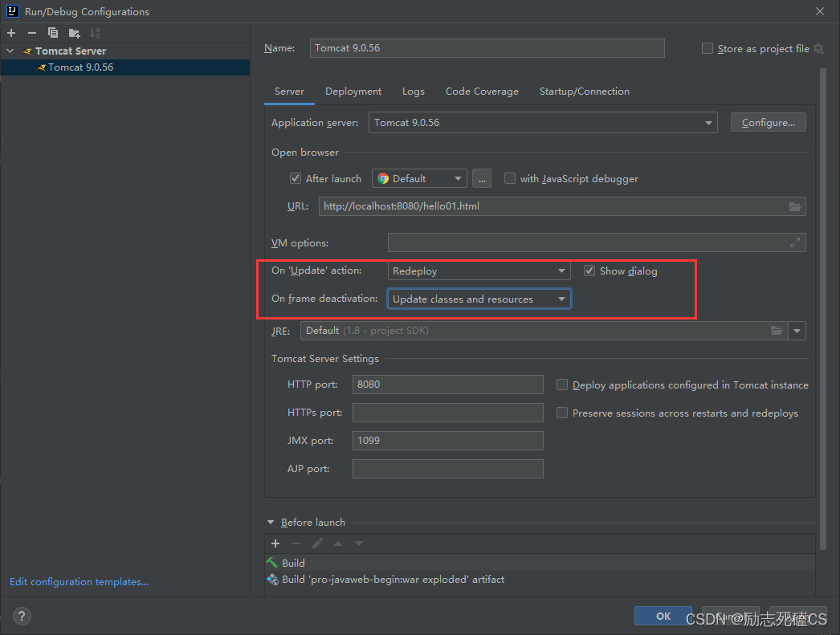This screenshot has width=840, height=635.
Task: Toggle Show dialog checkbox
Action: [589, 271]
